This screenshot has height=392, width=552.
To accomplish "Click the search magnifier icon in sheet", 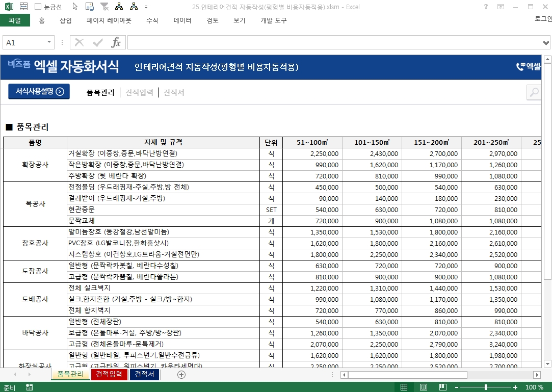I will (534, 92).
